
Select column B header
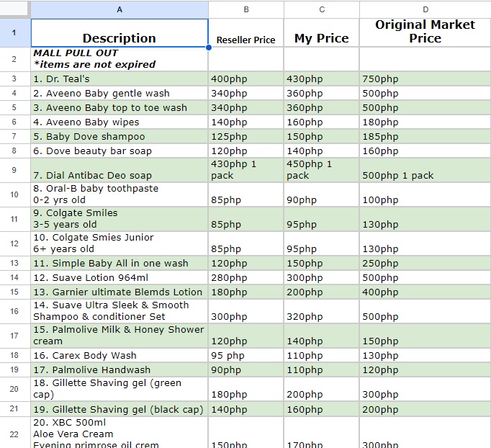point(246,9)
